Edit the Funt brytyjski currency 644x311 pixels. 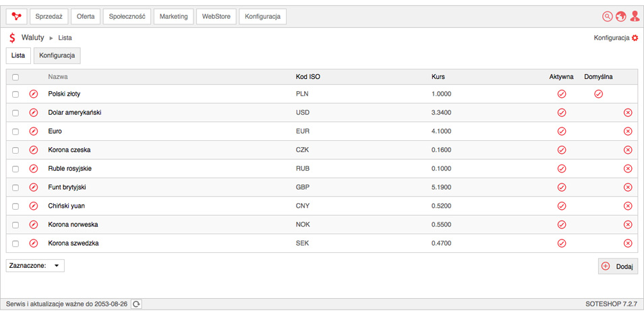[34, 188]
